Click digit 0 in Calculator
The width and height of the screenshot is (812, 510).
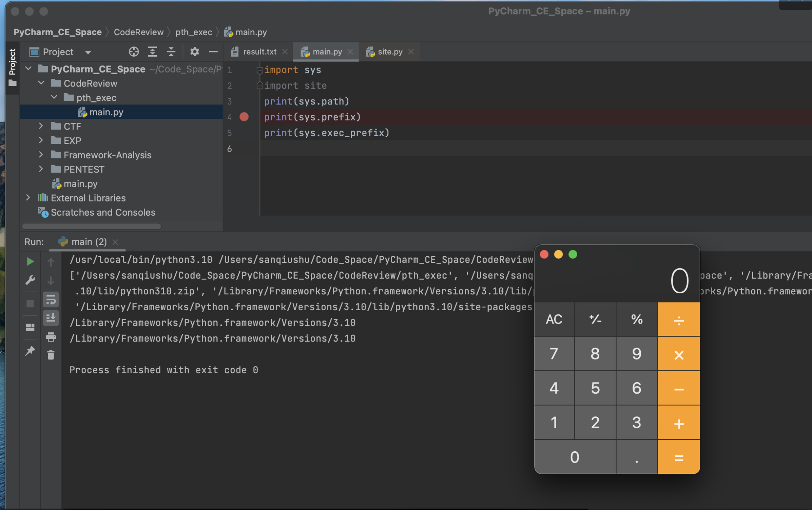(x=575, y=457)
